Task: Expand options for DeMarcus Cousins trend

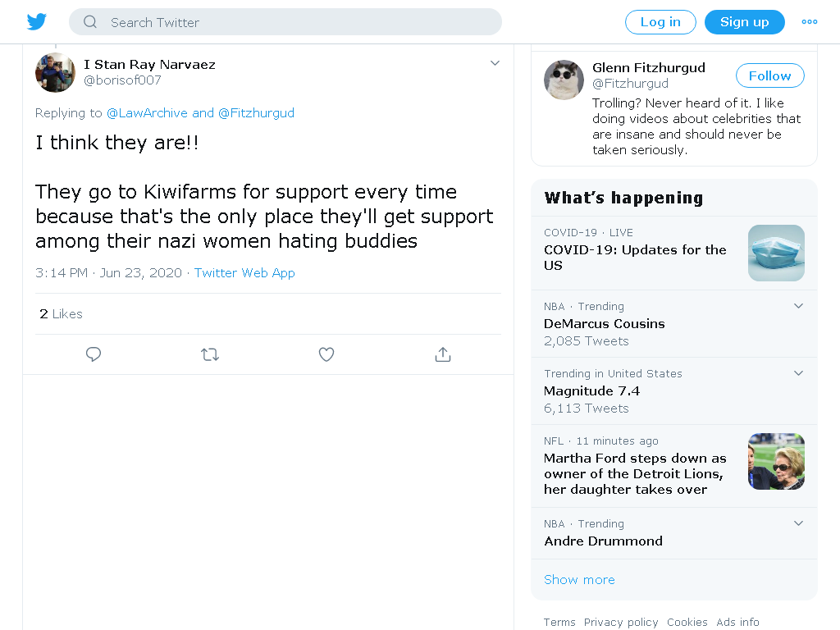Action: (798, 306)
